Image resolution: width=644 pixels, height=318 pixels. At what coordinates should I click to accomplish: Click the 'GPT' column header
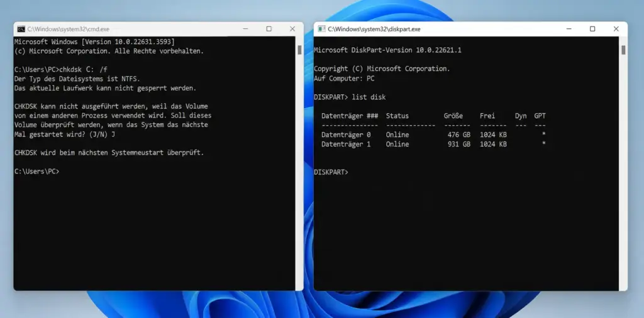click(x=540, y=116)
